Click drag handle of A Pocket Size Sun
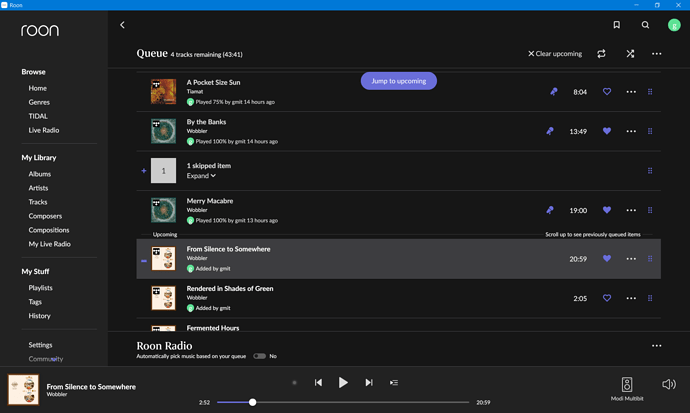The width and height of the screenshot is (690, 413). click(x=650, y=91)
